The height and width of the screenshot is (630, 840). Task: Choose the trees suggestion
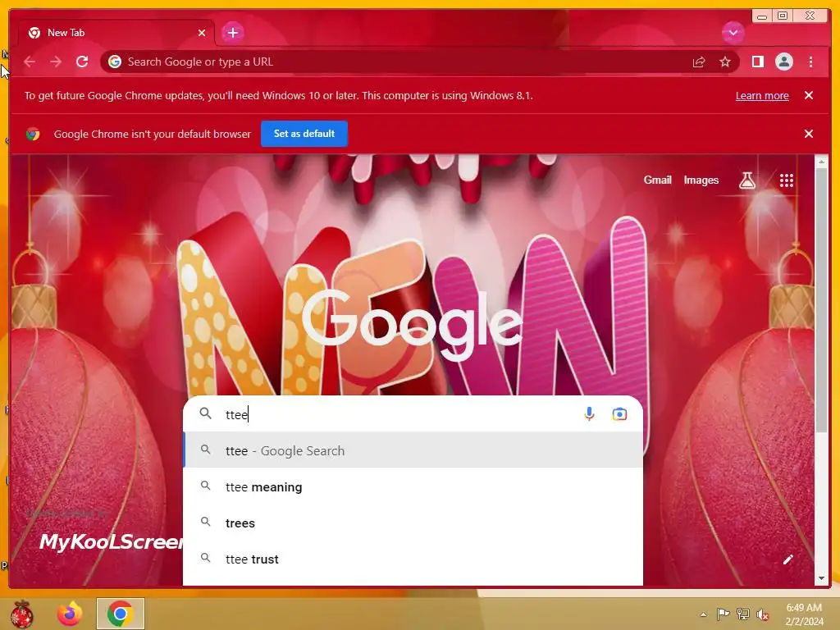click(413, 523)
